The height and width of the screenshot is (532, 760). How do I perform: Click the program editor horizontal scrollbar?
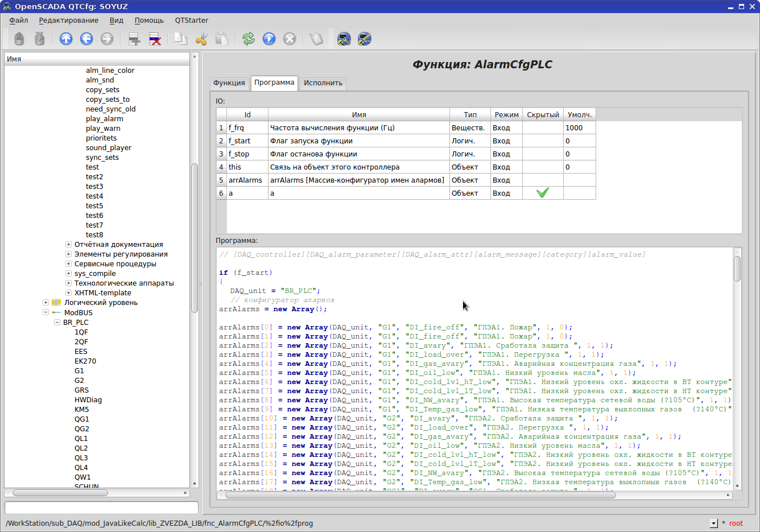pyautogui.click(x=420, y=495)
